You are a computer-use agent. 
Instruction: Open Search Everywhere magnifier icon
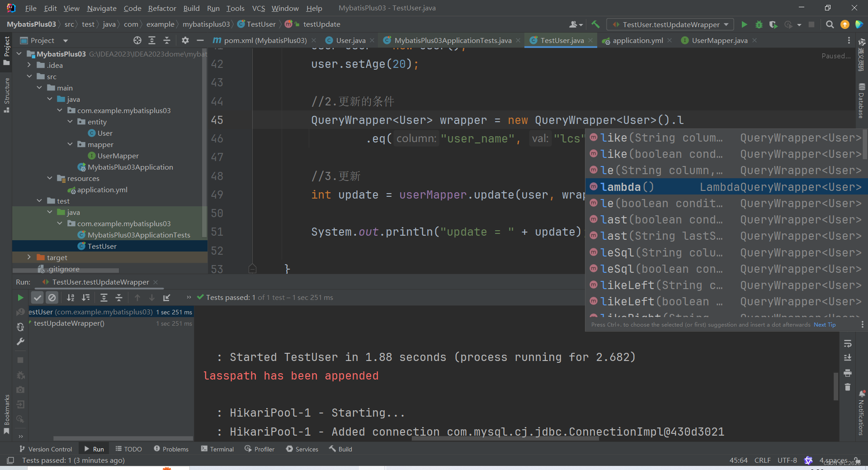pyautogui.click(x=830, y=24)
